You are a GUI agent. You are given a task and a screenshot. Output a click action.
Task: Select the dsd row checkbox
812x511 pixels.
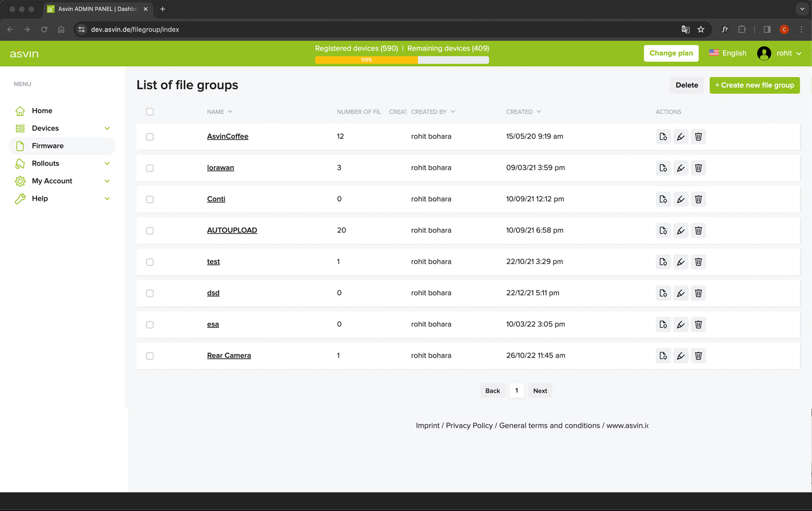(x=150, y=293)
